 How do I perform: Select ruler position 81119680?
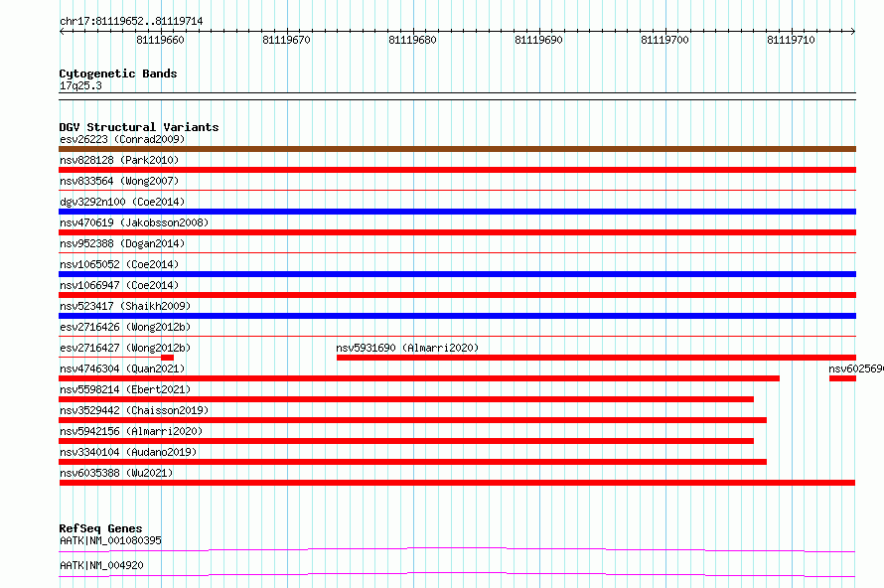pyautogui.click(x=412, y=40)
